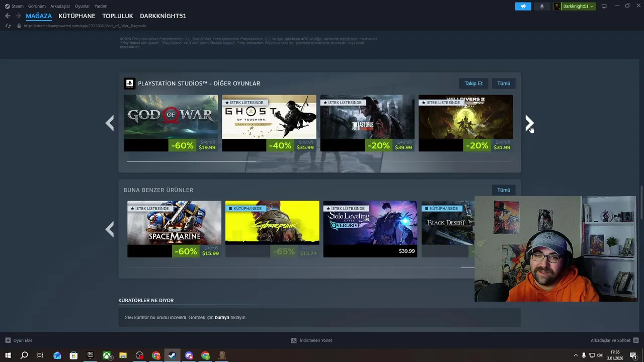Open the Görünüm menu

[x=37, y=6]
